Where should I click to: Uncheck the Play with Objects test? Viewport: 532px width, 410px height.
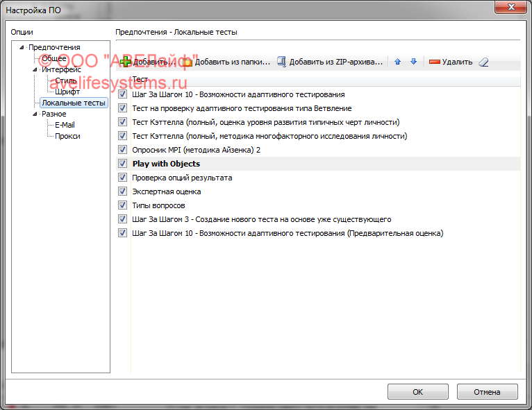click(x=123, y=164)
